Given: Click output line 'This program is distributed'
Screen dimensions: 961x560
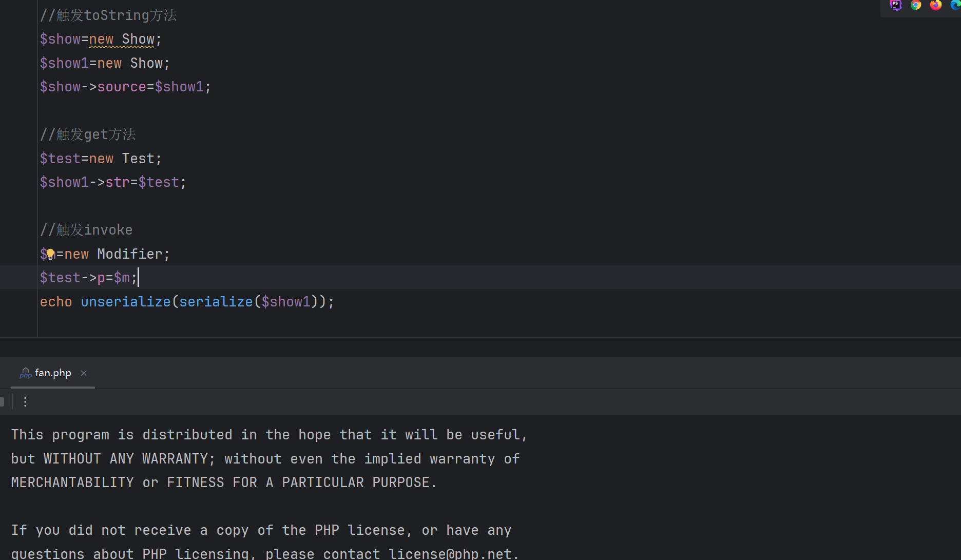Looking at the screenshot, I should point(269,435).
